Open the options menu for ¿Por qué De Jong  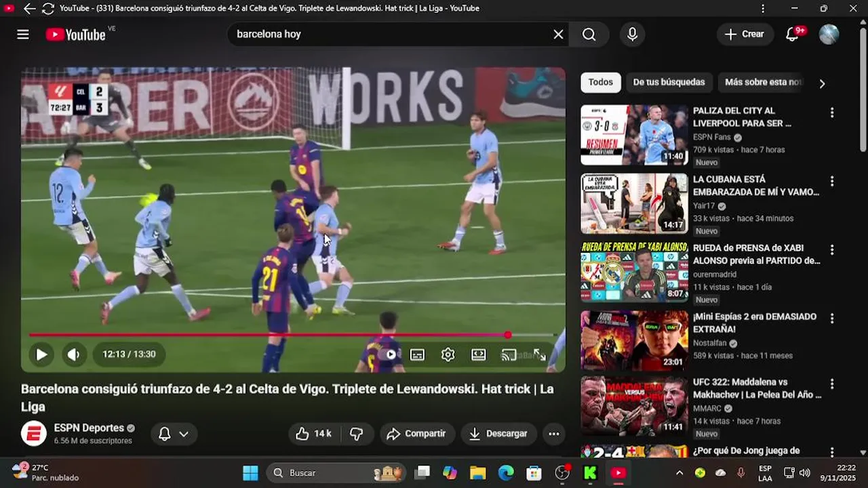(x=832, y=452)
